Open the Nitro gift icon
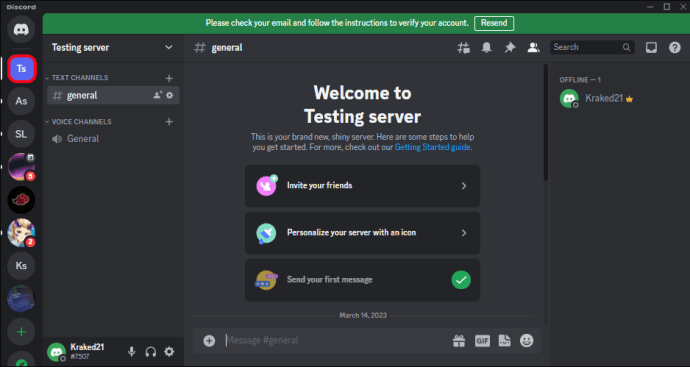The height and width of the screenshot is (367, 690). coord(459,341)
